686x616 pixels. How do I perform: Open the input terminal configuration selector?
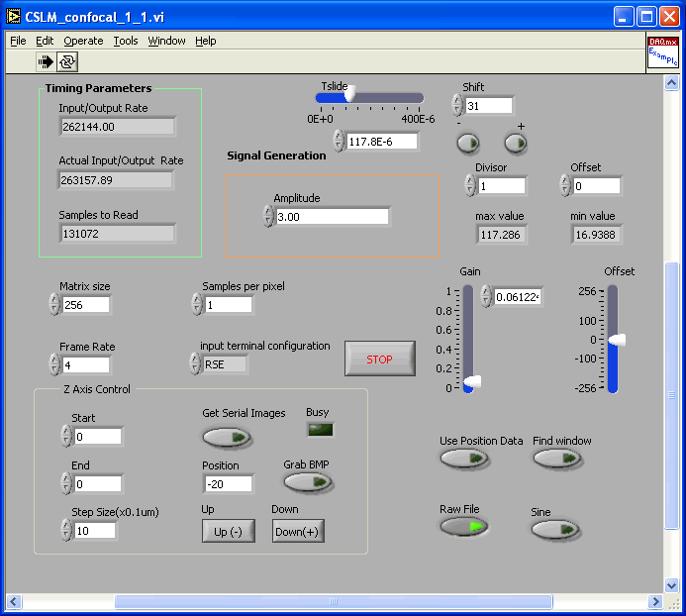(225, 364)
